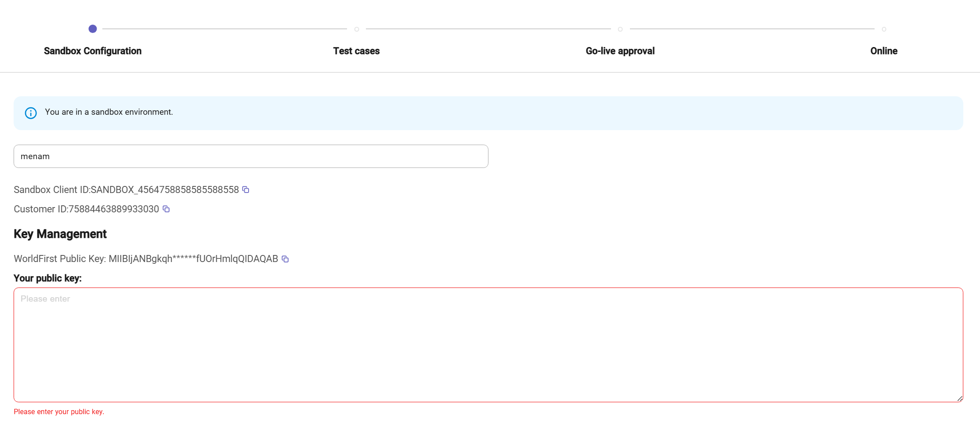Click the error message below the key field
This screenshot has width=980, height=426.
(x=59, y=412)
